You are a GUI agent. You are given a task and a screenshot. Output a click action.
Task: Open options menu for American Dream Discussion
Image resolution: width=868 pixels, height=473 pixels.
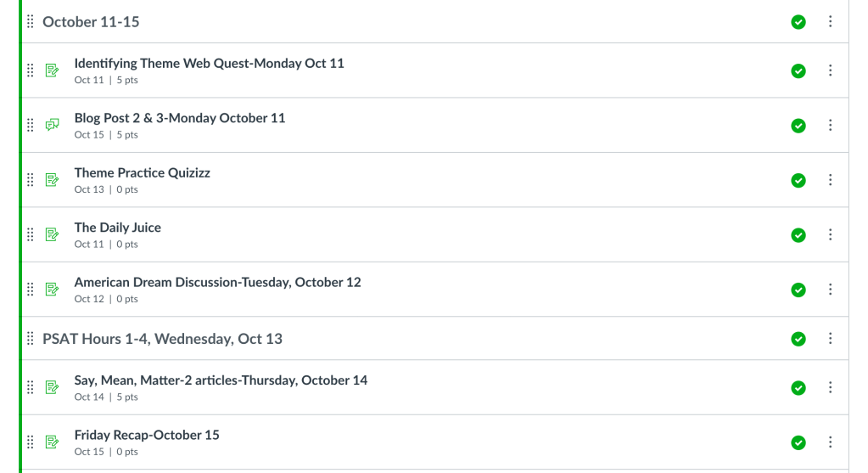[x=831, y=290]
